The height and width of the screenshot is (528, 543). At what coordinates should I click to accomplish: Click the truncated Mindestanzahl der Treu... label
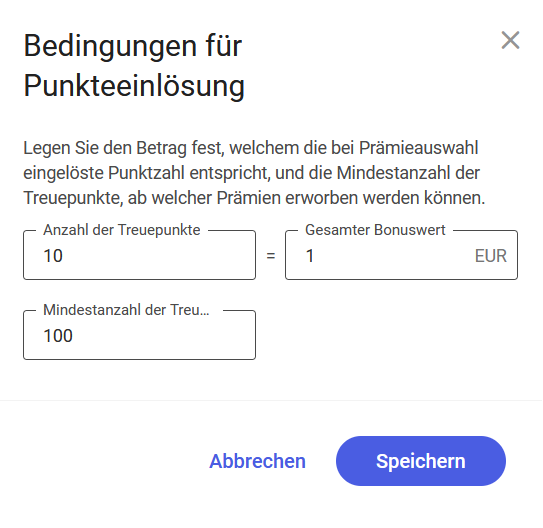pyautogui.click(x=126, y=310)
